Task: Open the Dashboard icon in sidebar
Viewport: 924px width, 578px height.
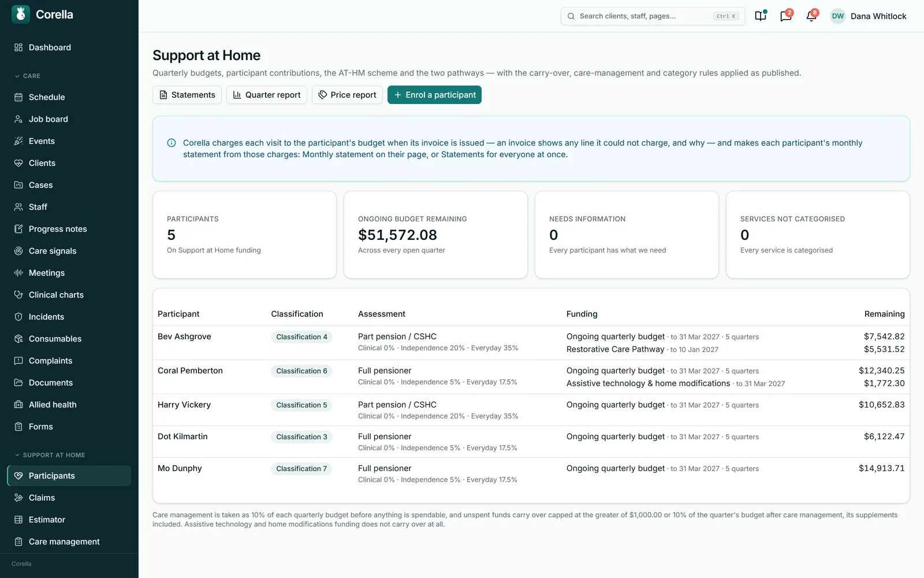Action: click(18, 47)
